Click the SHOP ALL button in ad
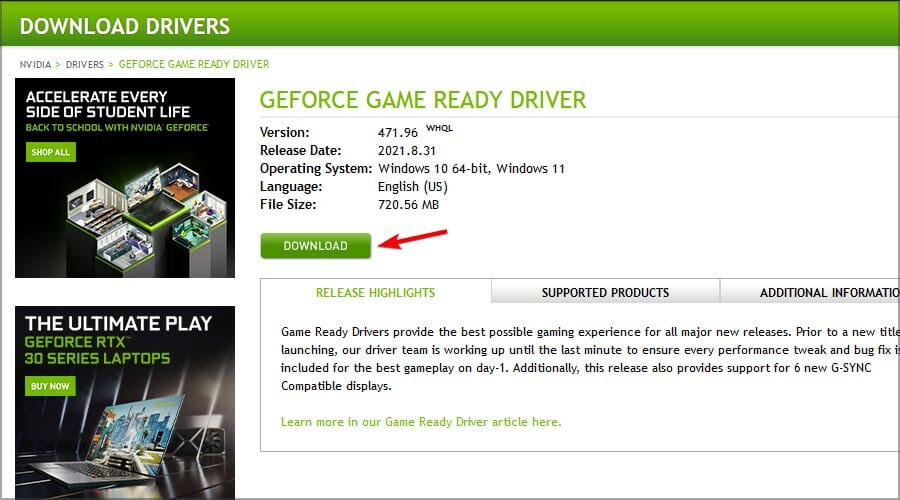 pos(51,152)
